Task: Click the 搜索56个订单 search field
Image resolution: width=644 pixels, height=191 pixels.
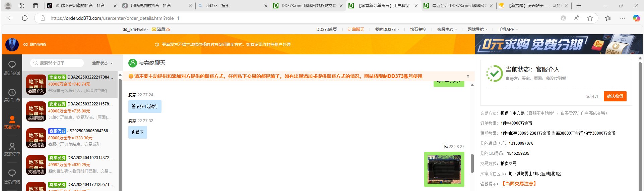Action: (x=57, y=63)
